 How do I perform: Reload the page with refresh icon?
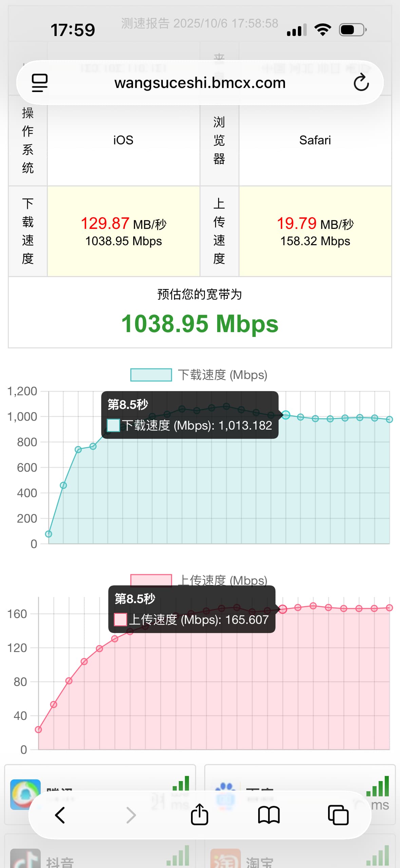(x=361, y=83)
